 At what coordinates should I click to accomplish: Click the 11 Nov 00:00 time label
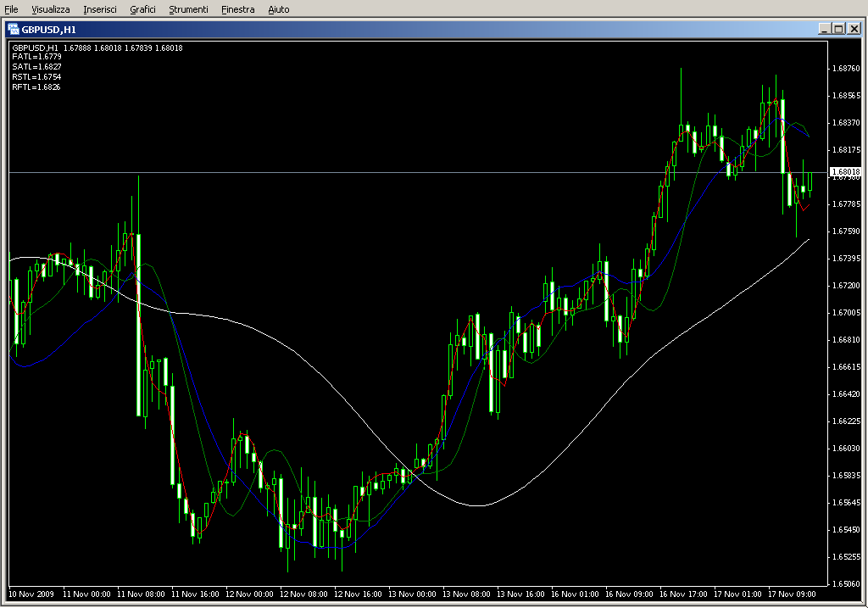[x=86, y=594]
